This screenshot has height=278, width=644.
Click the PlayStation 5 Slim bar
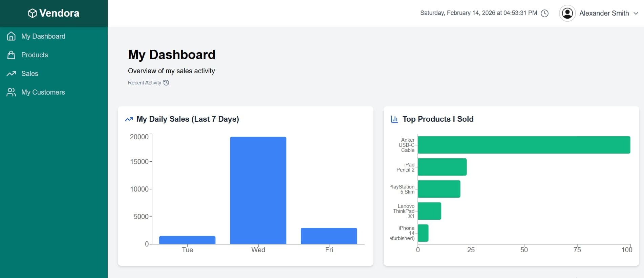click(x=439, y=189)
